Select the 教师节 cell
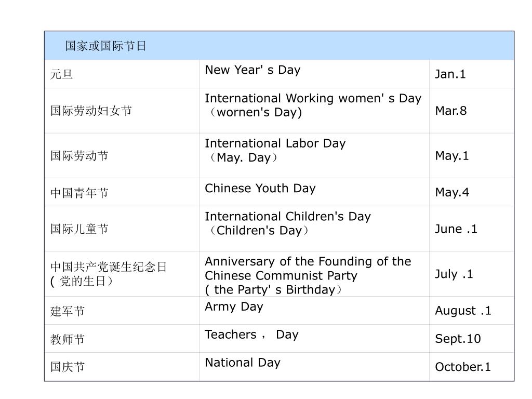This screenshot has height=399, width=532. pyautogui.click(x=122, y=339)
